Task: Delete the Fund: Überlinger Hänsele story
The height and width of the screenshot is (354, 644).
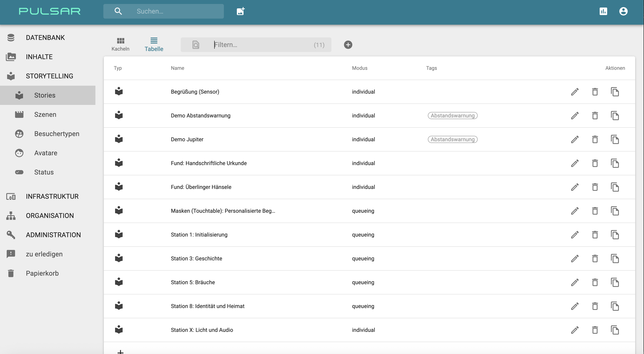Action: [595, 187]
